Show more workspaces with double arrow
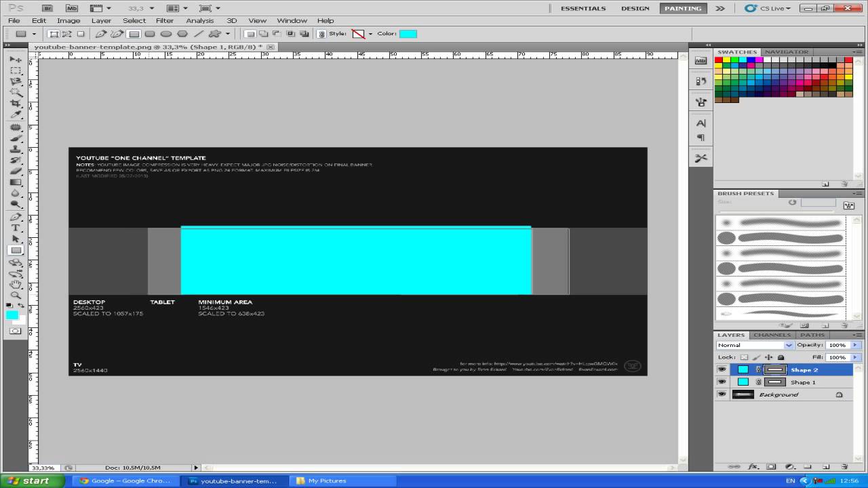868x488 pixels. (719, 8)
